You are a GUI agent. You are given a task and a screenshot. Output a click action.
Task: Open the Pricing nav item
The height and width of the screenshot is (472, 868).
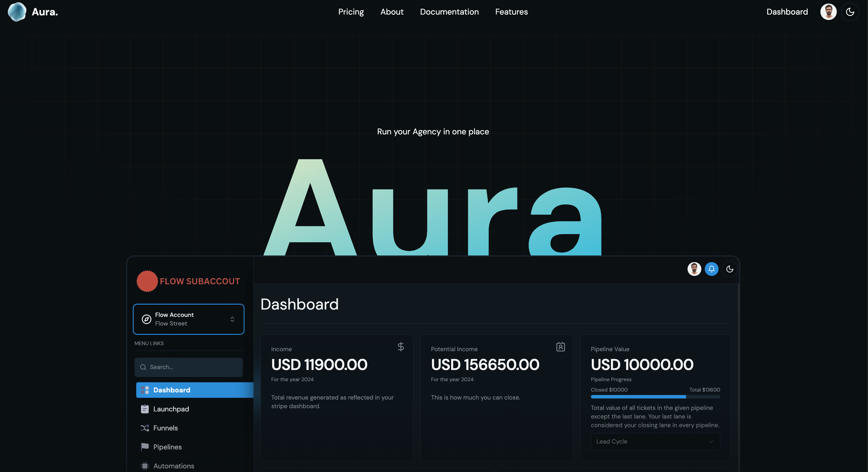tap(351, 12)
